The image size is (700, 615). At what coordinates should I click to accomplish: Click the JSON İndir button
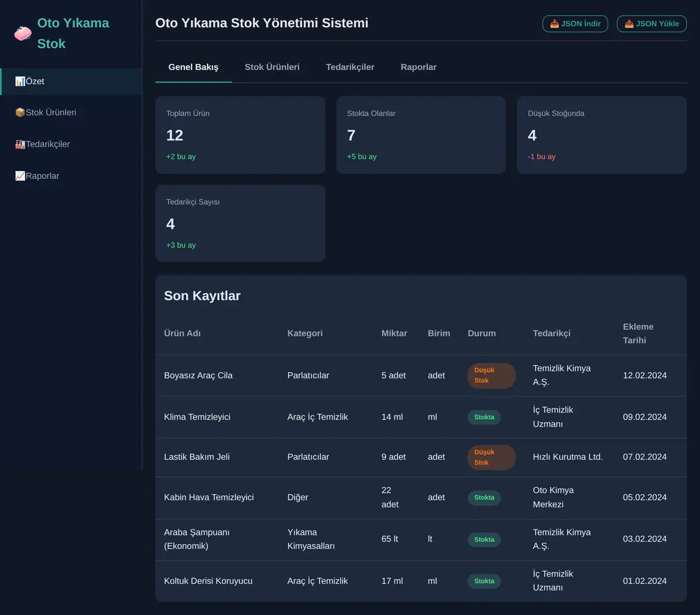tap(575, 24)
